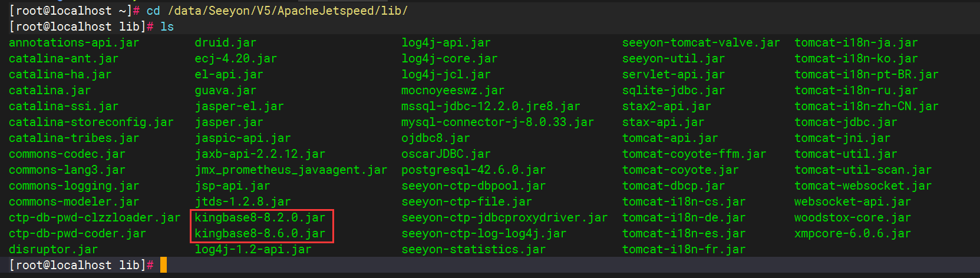Select the log4j-1.2-api.jar filename

253,250
